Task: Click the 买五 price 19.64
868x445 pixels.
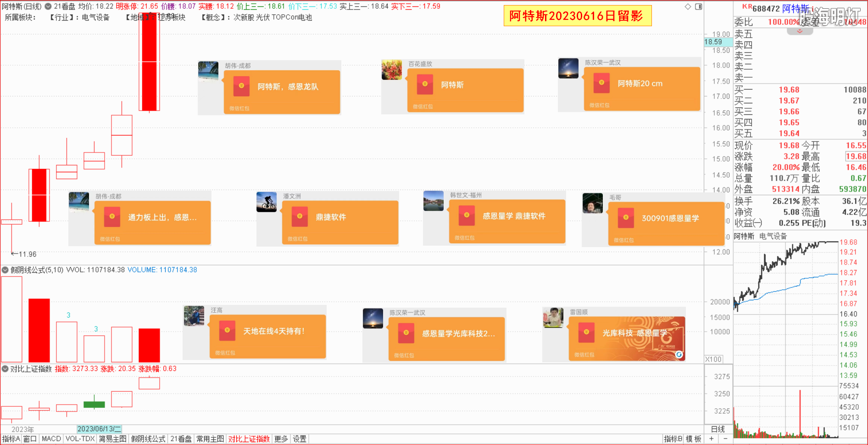Action: pos(789,134)
